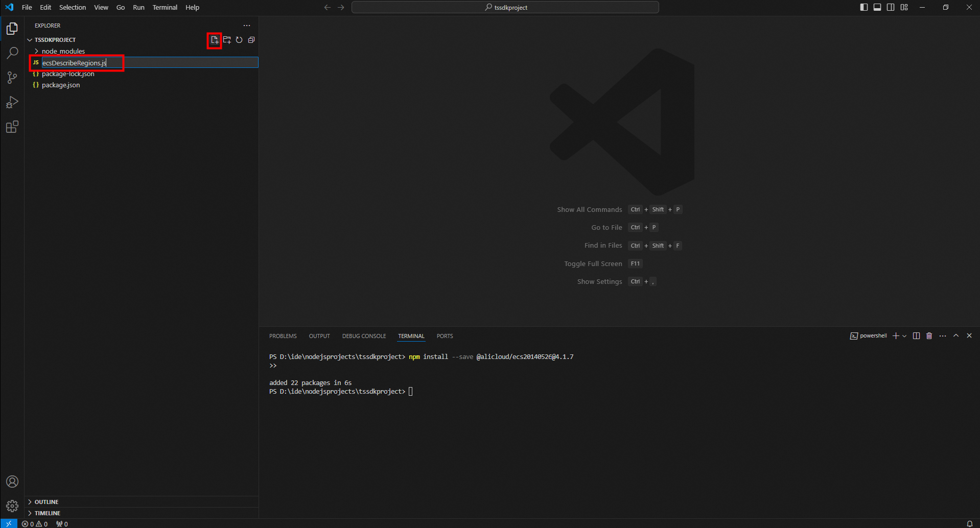Switch to the DEBUG CONSOLE tab
This screenshot has height=528, width=980.
(364, 336)
